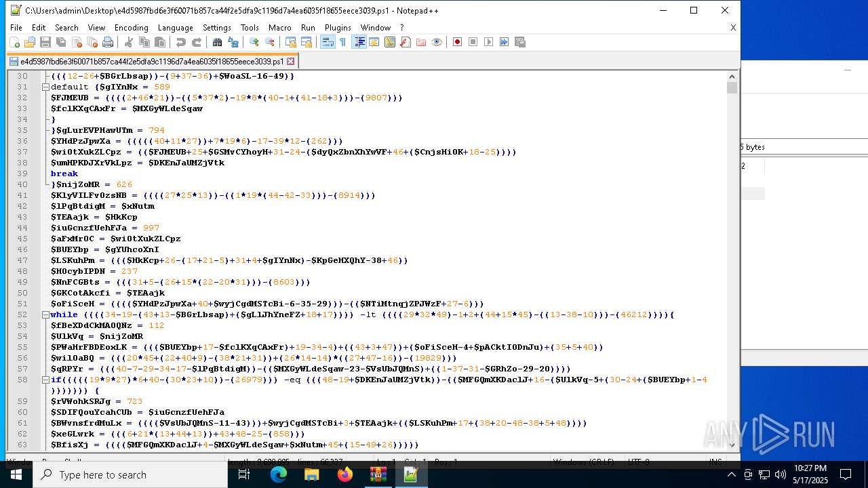This screenshot has width=868, height=488.
Task: Open the Edit menu
Action: pos(39,28)
